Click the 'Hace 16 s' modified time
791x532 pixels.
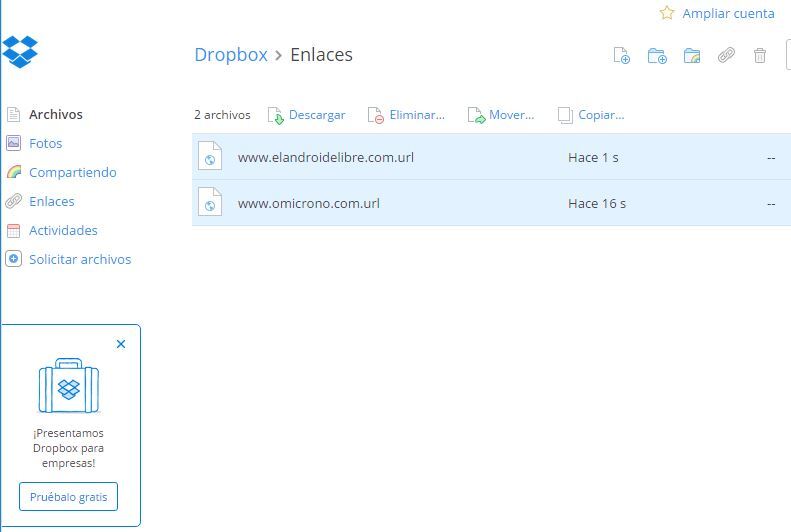(x=597, y=203)
